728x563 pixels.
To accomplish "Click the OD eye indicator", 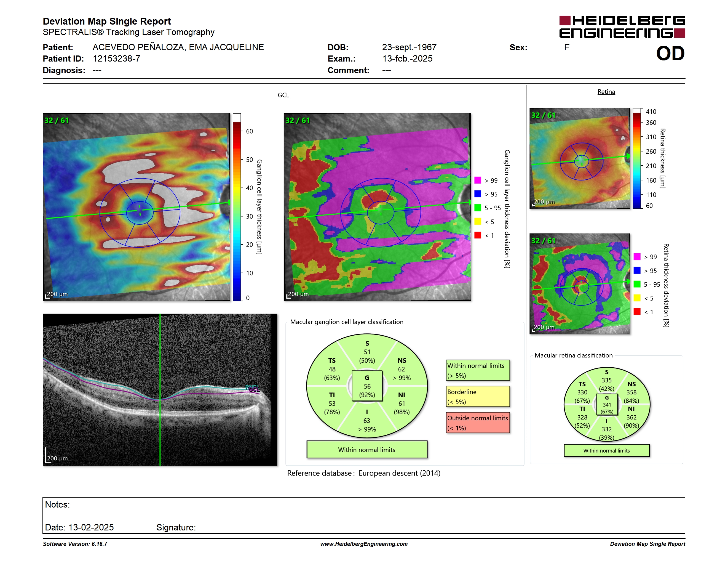I will [x=670, y=53].
